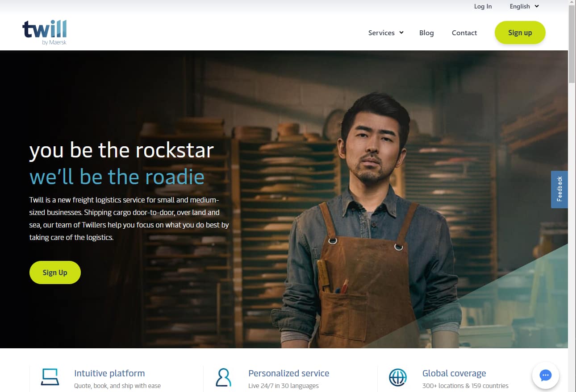
Task: Select the Intuitive platform heading
Action: [109, 373]
